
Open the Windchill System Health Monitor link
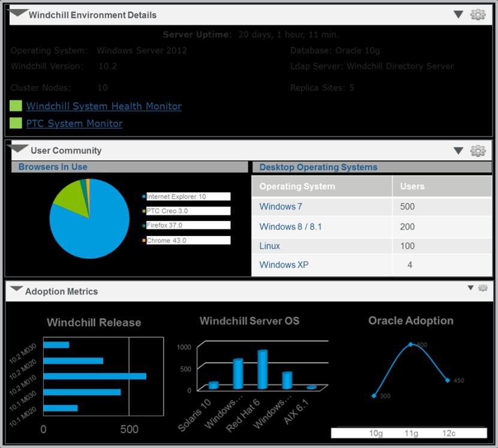coord(104,106)
